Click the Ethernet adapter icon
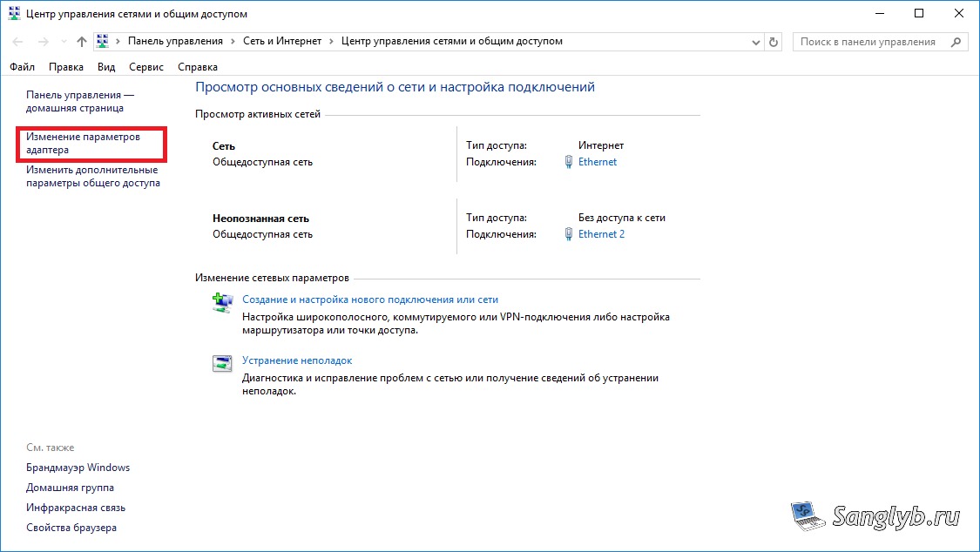Image resolution: width=980 pixels, height=552 pixels. coord(568,162)
